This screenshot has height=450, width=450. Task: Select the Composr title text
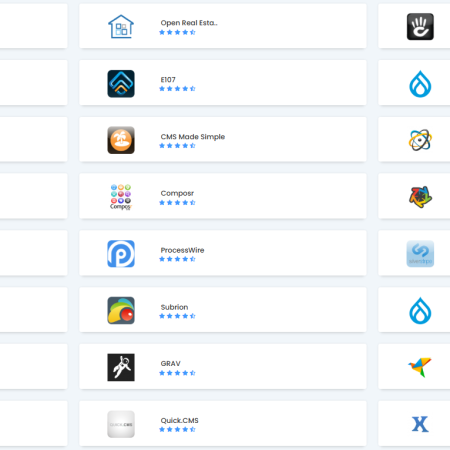click(177, 193)
